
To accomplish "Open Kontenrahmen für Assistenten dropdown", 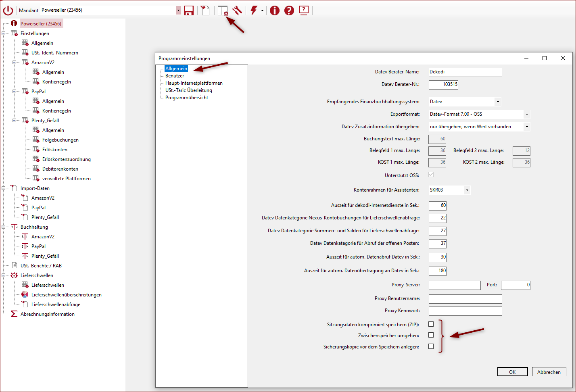I will click(x=467, y=190).
